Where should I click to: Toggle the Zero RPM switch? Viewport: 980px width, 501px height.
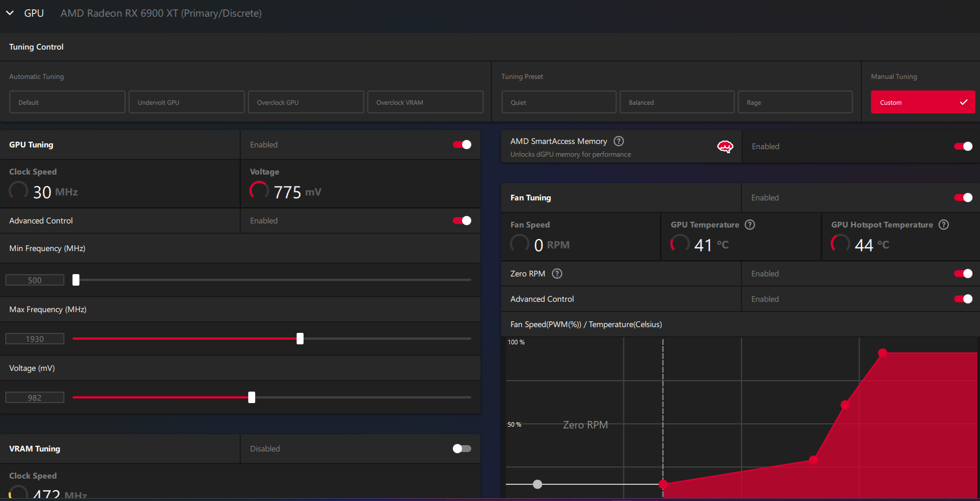[x=963, y=274]
